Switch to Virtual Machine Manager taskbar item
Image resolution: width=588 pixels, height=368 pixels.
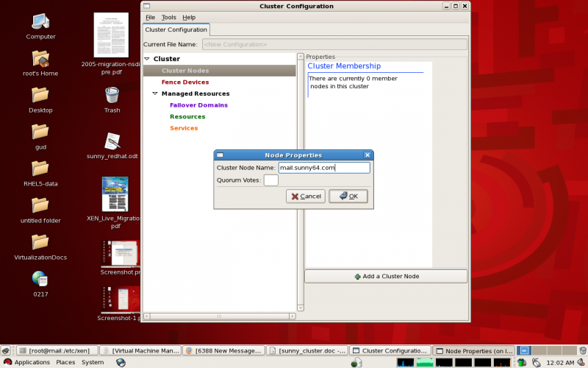click(141, 351)
